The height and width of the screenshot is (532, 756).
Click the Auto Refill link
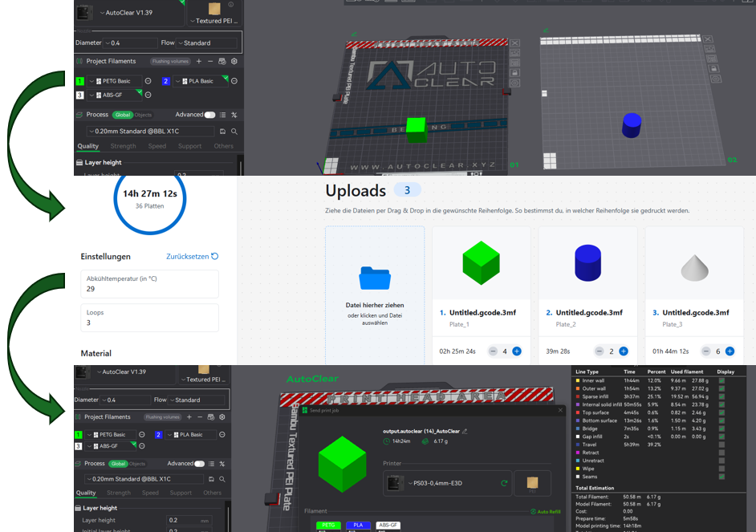(x=546, y=512)
